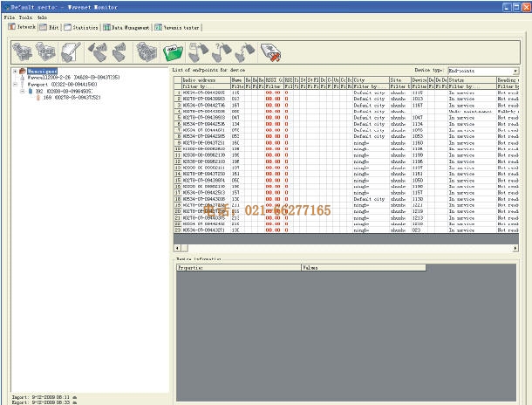Click the Status filter field

click(473, 86)
